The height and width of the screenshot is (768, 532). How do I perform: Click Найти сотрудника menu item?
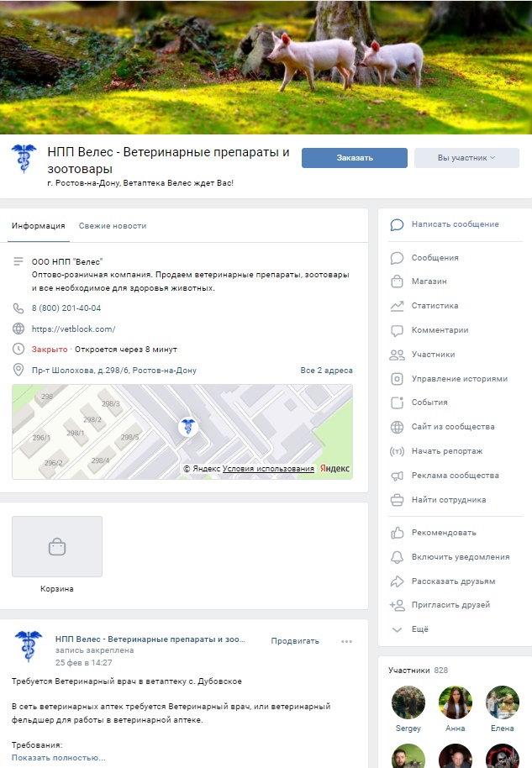pyautogui.click(x=449, y=500)
